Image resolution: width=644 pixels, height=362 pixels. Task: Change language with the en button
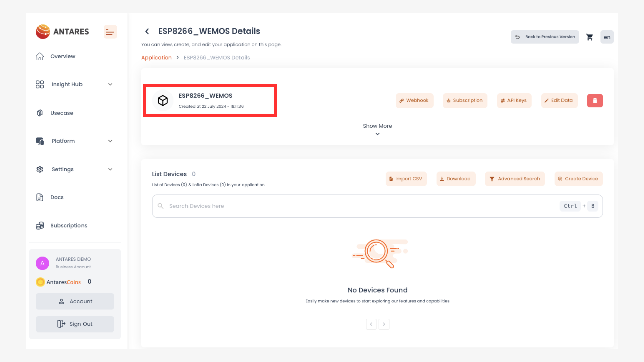point(607,37)
